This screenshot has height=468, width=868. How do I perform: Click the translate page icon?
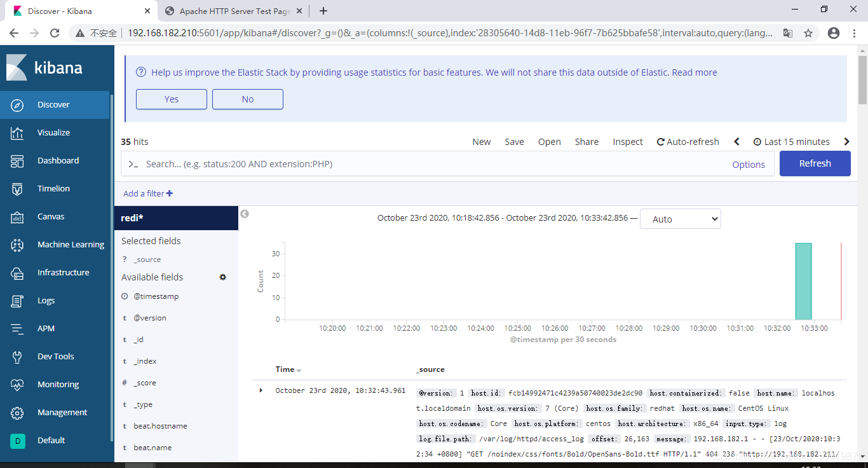(x=788, y=33)
